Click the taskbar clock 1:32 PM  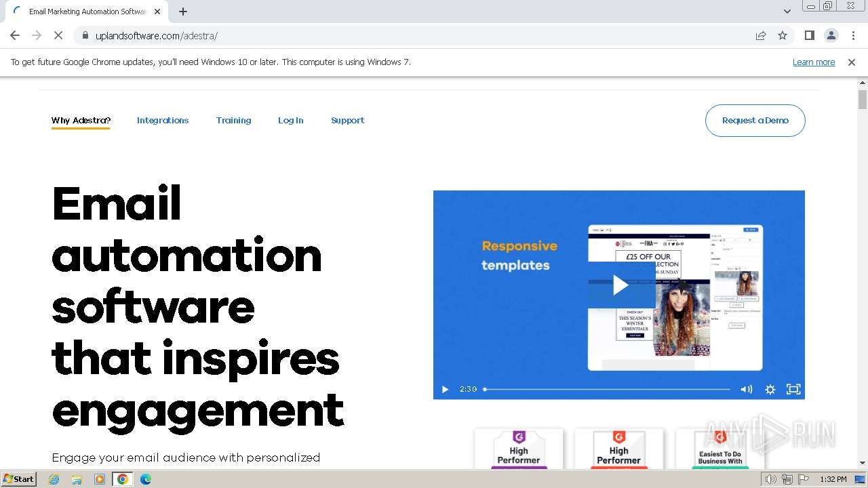coord(833,479)
